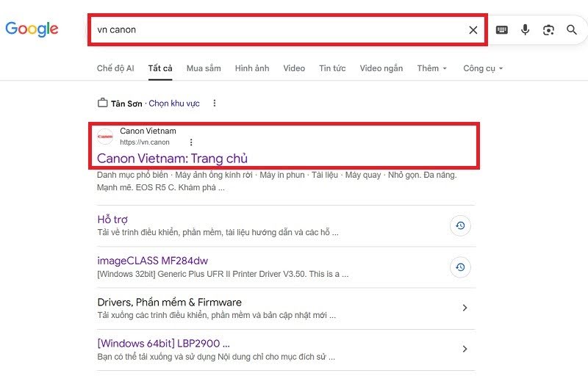Screen dimensions: 588x376
Task: Expand chevron on Drivers, Phần mềm & Firmware row
Action: point(465,308)
